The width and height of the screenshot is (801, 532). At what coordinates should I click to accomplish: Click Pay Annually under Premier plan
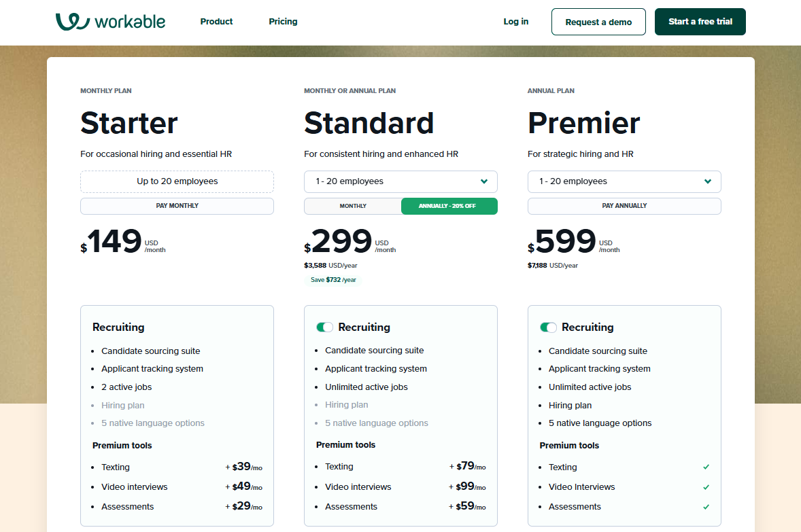click(624, 206)
